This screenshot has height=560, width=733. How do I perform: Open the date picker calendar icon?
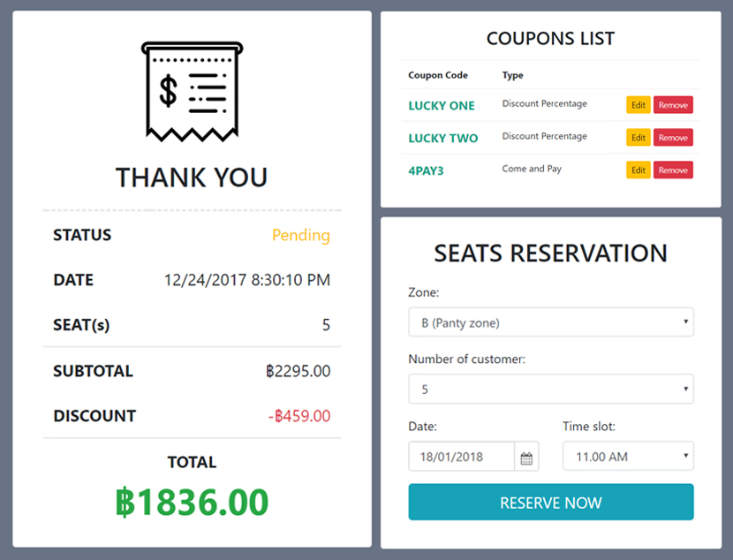[527, 456]
